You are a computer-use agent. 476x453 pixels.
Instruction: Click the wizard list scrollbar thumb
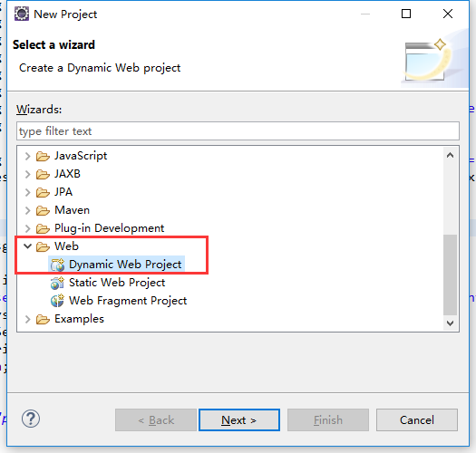[451, 275]
